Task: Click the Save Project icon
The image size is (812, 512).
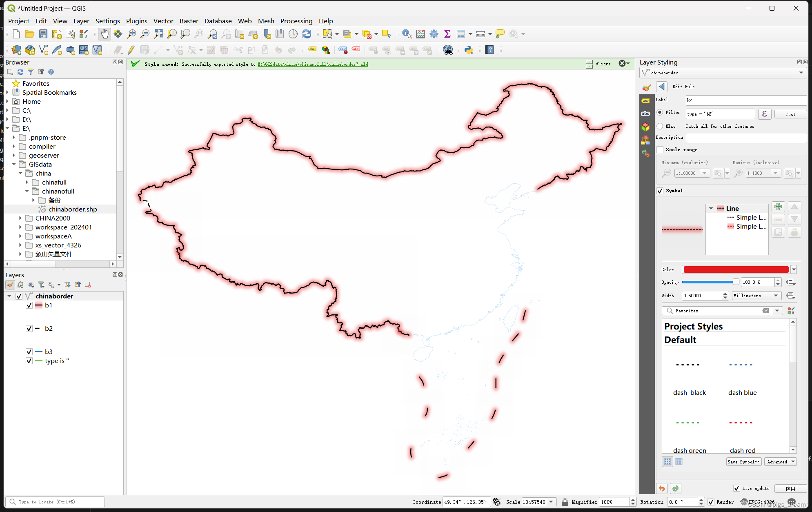Action: coord(43,34)
